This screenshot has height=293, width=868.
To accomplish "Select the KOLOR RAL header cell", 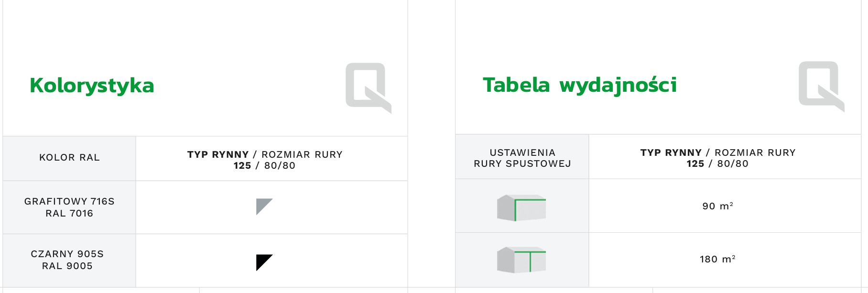I will [x=69, y=158].
